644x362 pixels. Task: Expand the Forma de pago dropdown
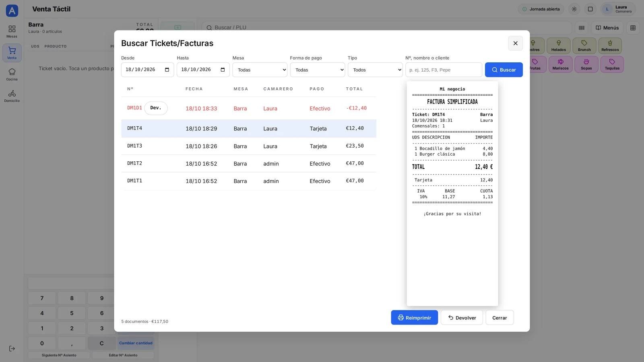318,70
